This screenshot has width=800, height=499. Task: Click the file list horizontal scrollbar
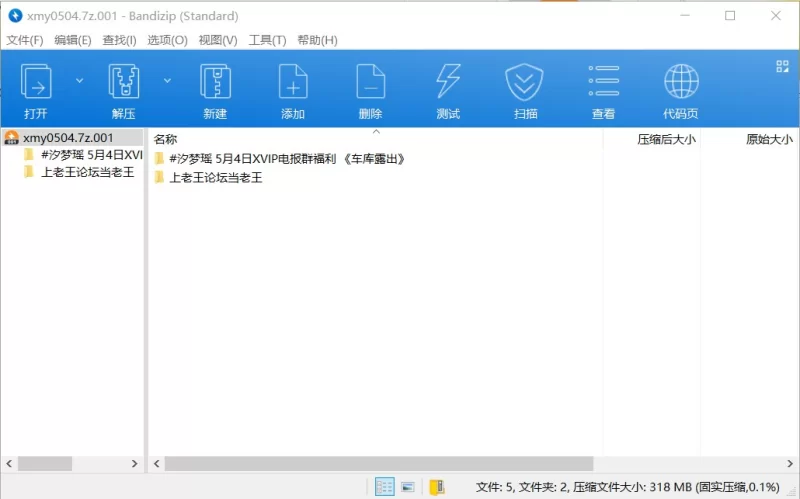[x=380, y=464]
